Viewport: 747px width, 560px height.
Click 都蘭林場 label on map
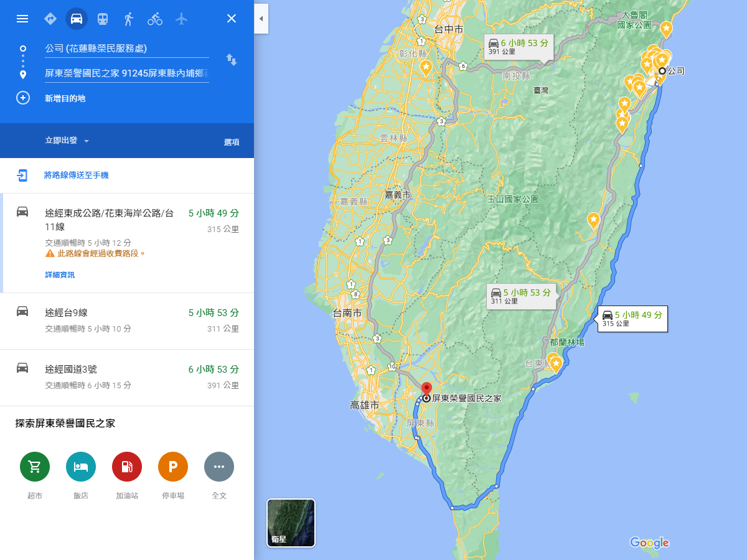[x=567, y=343]
